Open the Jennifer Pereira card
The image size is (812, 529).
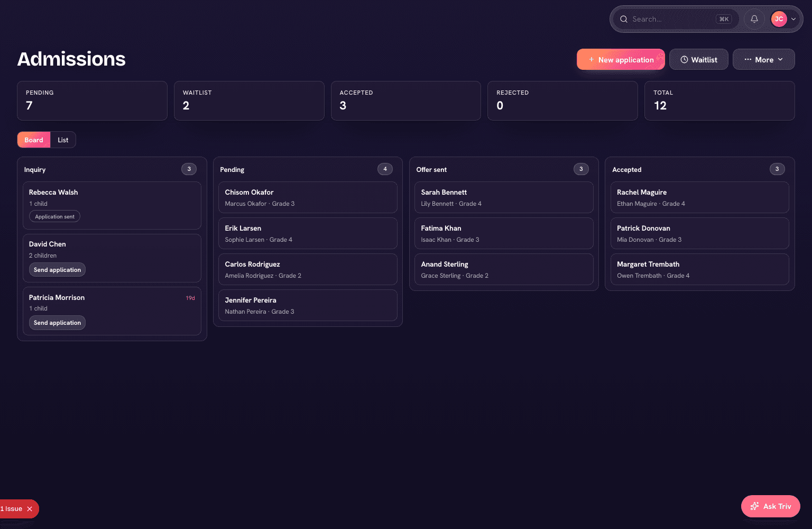308,305
